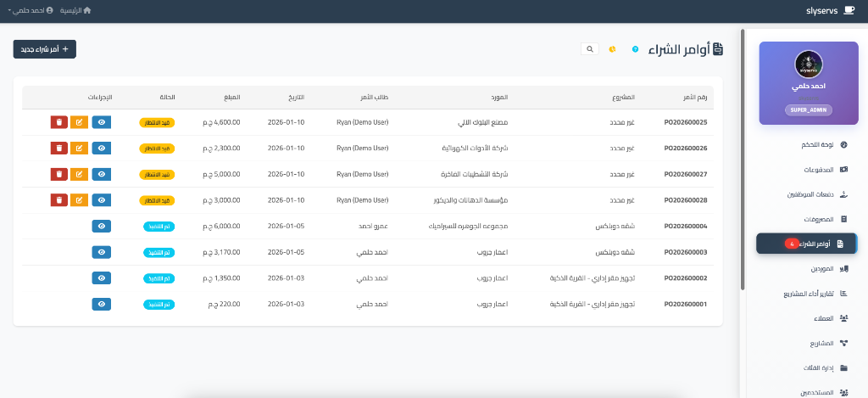Edit purchase order PO202600025

coord(80,122)
